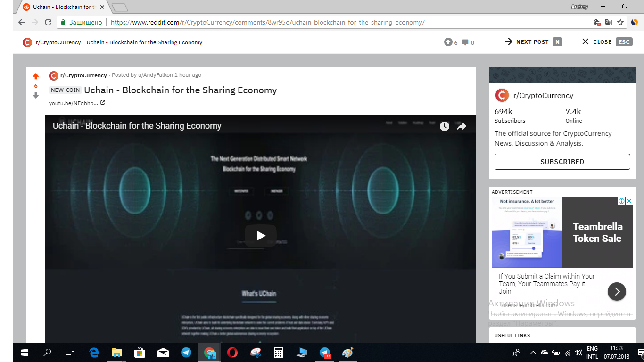The width and height of the screenshot is (644, 362).
Task: Click the secure lock icon in the address bar
Action: (63, 22)
